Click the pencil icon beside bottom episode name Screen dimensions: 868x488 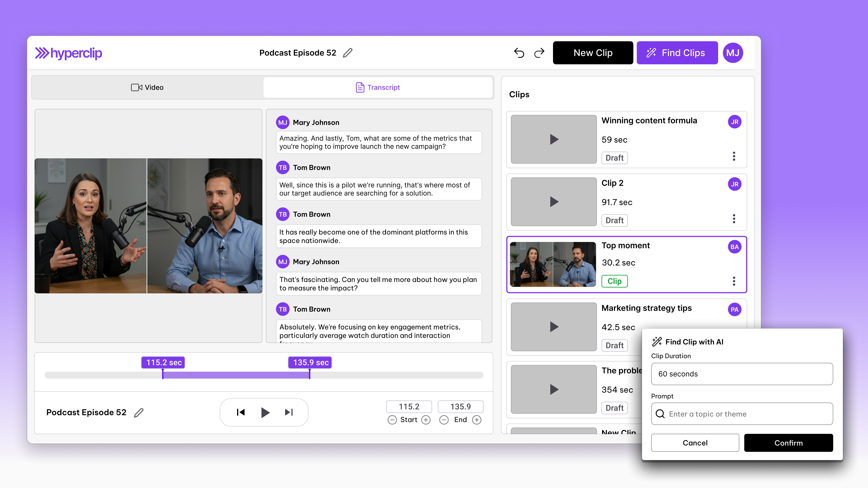coord(139,413)
